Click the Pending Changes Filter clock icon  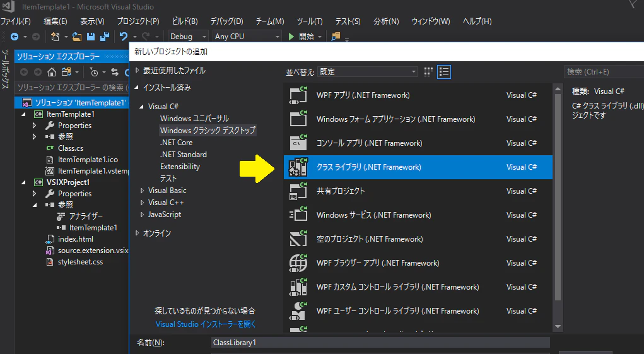click(x=94, y=73)
